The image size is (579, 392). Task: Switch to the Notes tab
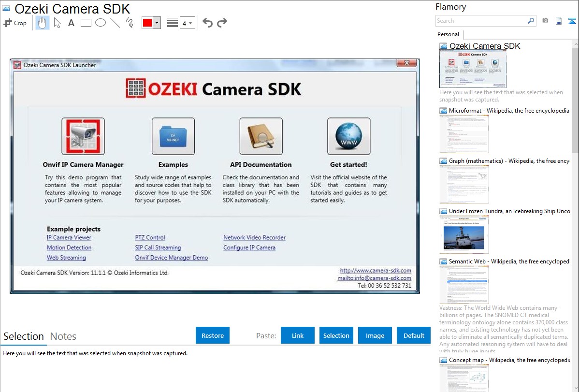tap(63, 336)
